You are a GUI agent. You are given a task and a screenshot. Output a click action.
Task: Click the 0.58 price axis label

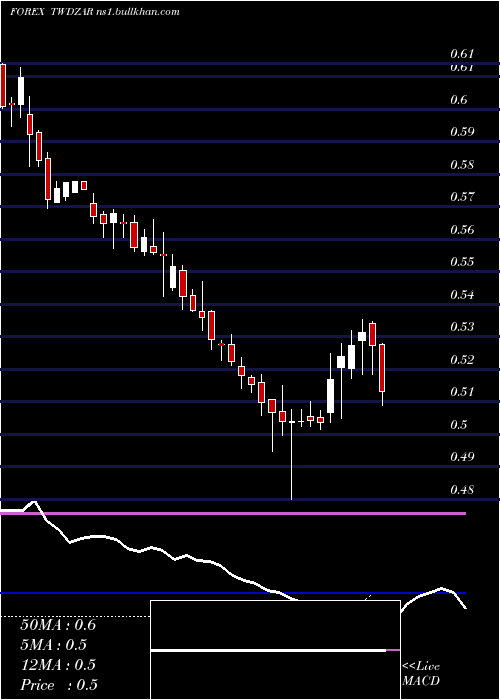point(462,165)
